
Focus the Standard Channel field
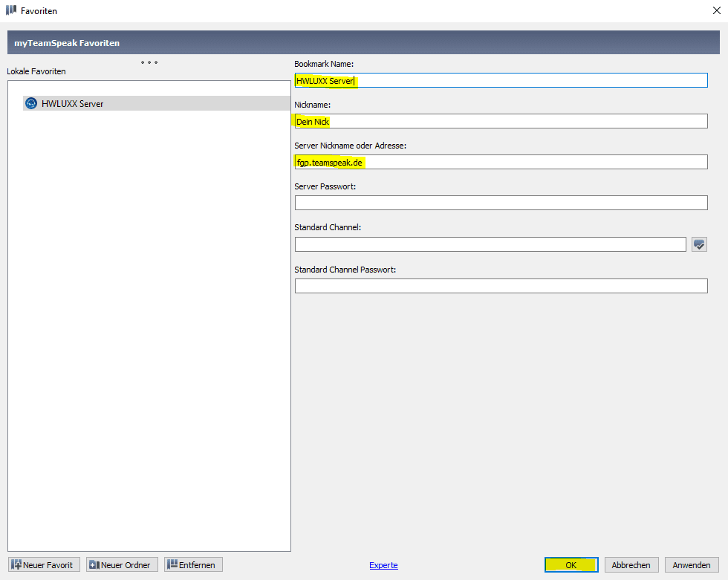coord(490,244)
